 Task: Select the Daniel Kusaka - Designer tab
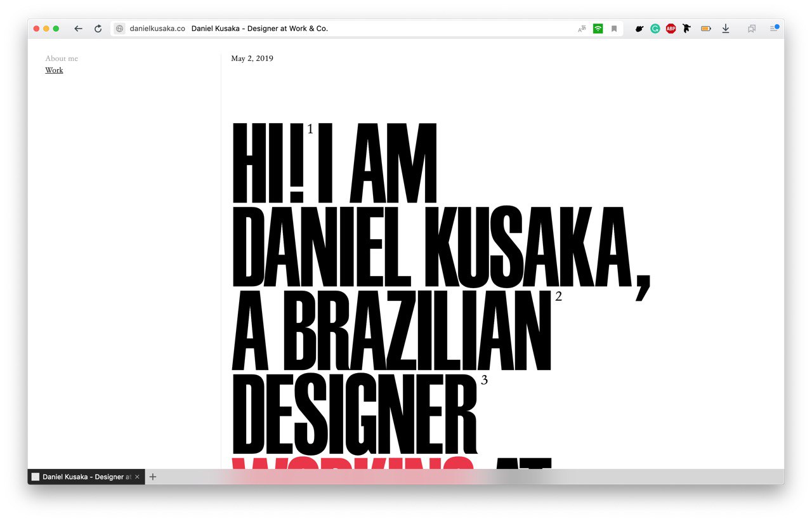tap(86, 477)
